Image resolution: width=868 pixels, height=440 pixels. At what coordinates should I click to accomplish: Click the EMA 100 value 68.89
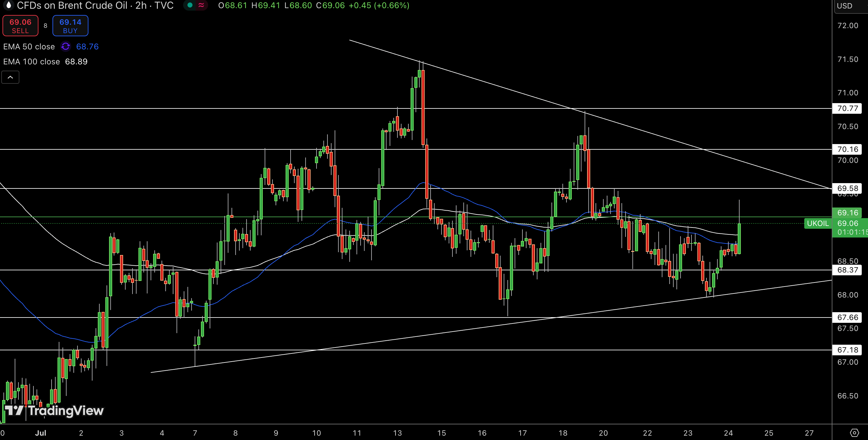pyautogui.click(x=76, y=62)
